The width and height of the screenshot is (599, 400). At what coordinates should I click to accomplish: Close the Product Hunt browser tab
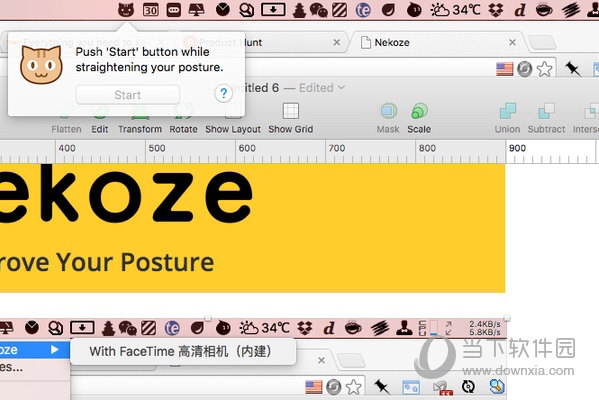pyautogui.click(x=337, y=42)
